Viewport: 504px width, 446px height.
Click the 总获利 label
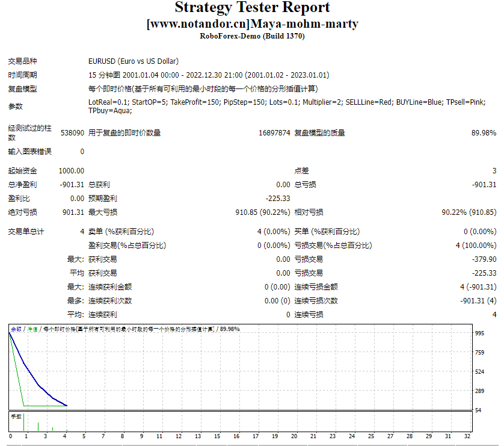99,185
